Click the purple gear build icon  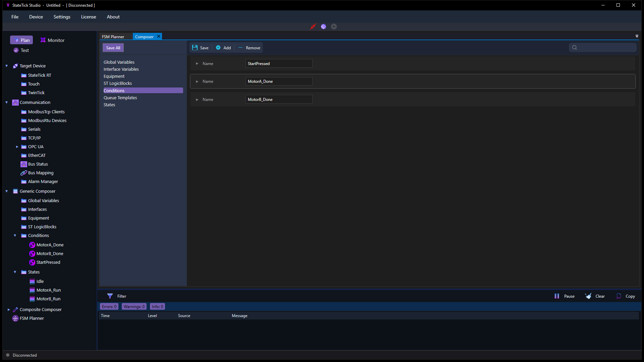323,26
